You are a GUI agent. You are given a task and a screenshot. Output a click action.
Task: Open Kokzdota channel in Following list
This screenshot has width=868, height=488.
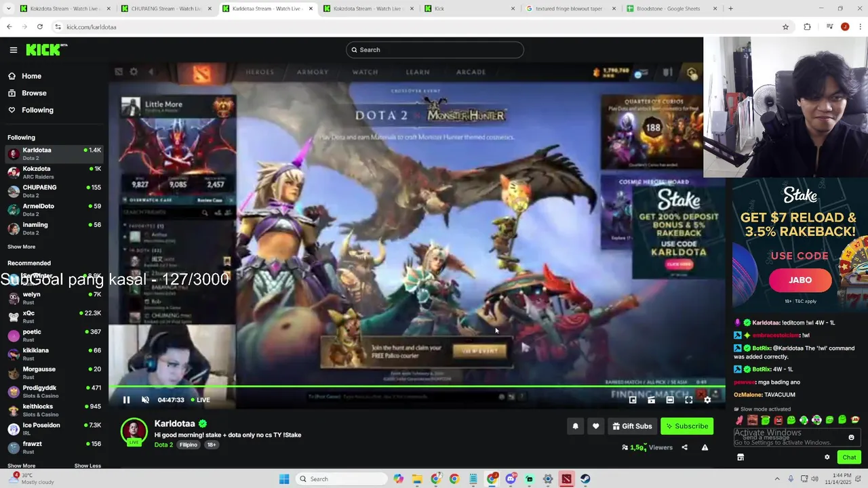click(54, 172)
